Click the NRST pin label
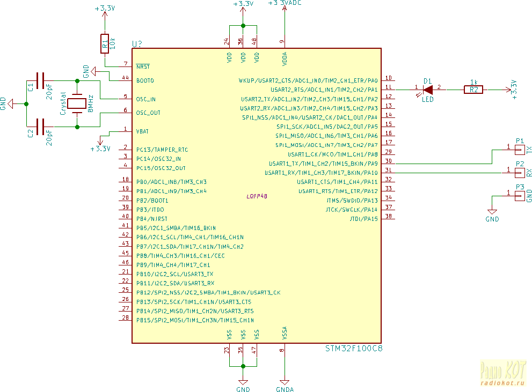This screenshot has width=532, height=392. 143,67
